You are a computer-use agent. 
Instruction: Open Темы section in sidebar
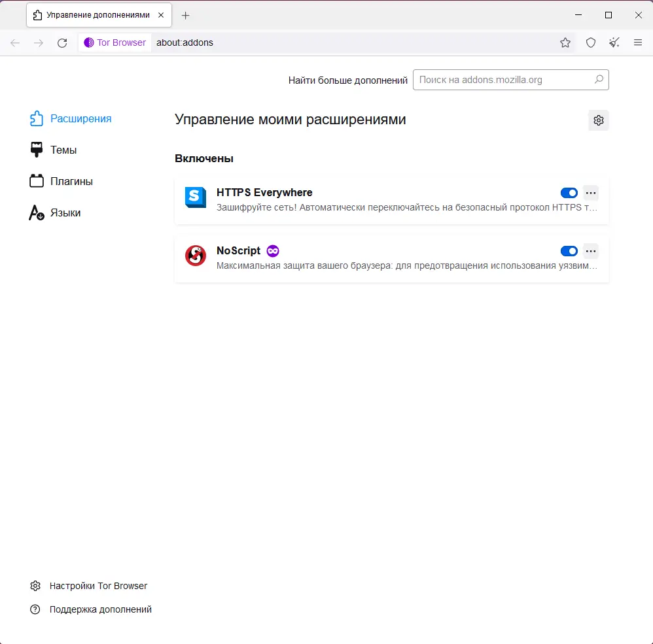tap(53, 150)
